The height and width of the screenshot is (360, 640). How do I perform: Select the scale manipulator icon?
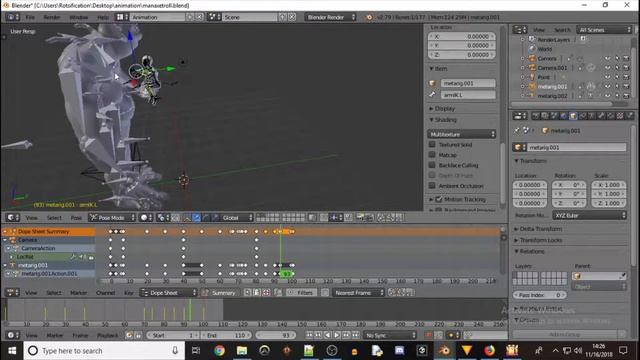216,218
